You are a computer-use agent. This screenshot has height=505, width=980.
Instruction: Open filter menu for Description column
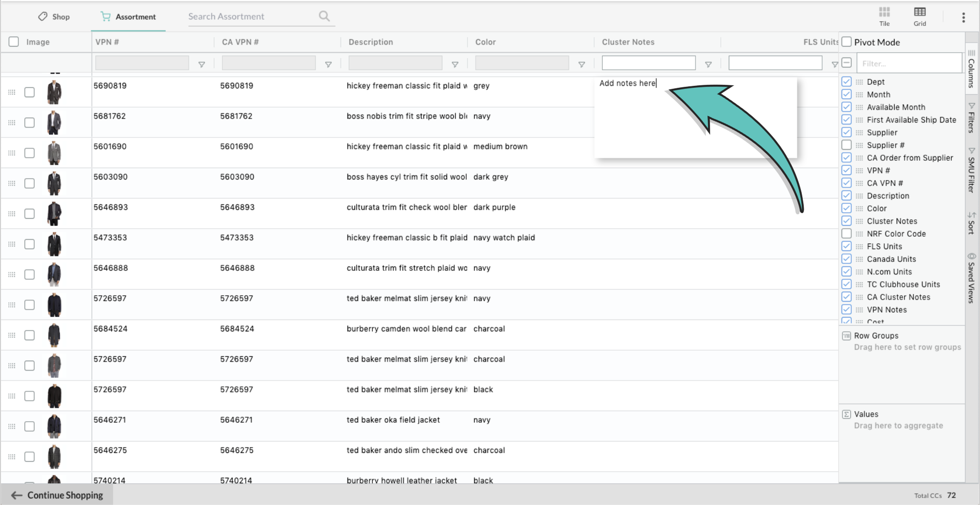[455, 64]
